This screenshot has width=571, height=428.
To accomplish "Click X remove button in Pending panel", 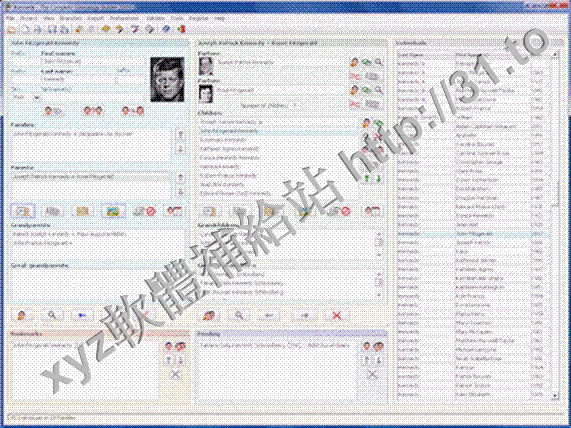I will (372, 374).
